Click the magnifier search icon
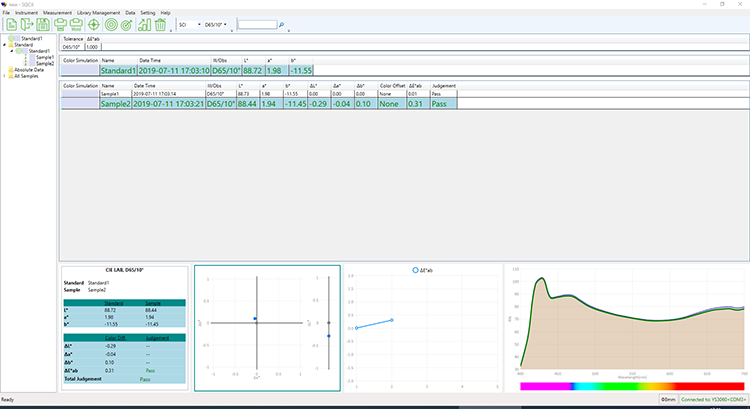 click(x=282, y=24)
